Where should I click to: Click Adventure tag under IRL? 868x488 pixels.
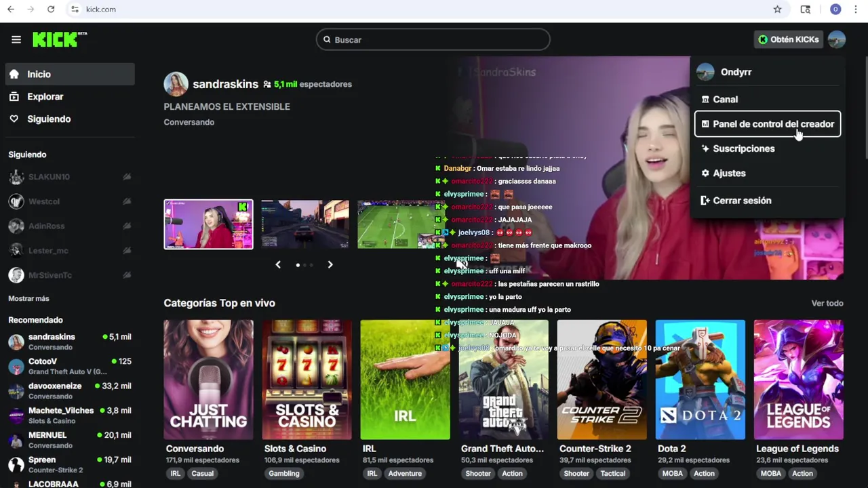pos(405,474)
